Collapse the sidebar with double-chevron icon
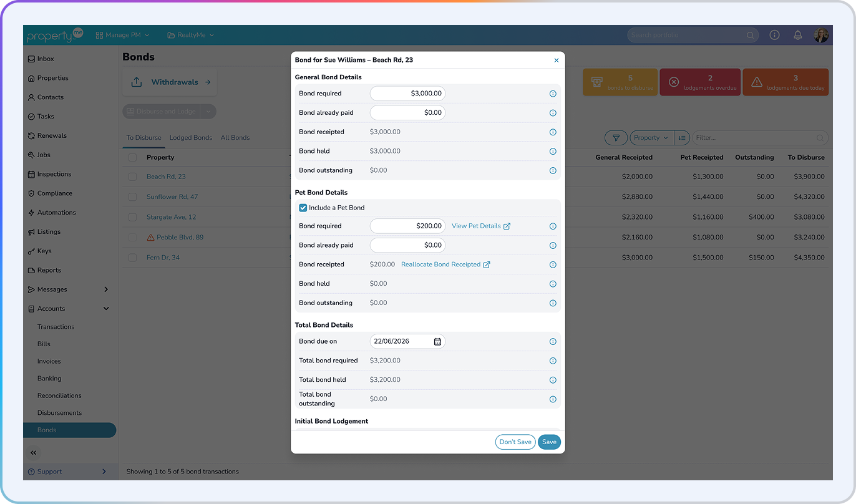 34,453
